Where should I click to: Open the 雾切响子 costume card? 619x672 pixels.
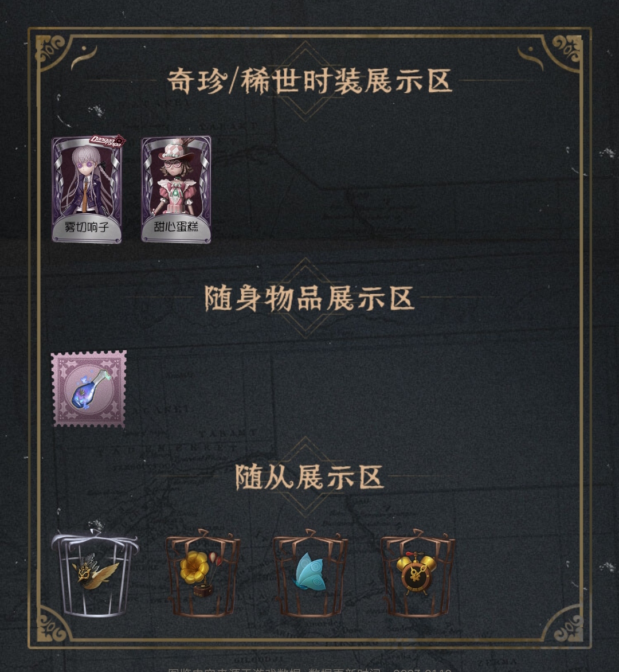(x=87, y=189)
